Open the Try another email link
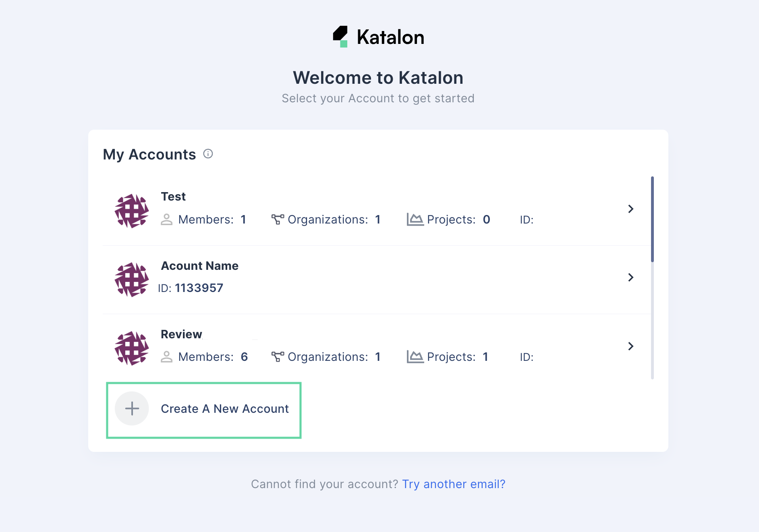 tap(454, 484)
